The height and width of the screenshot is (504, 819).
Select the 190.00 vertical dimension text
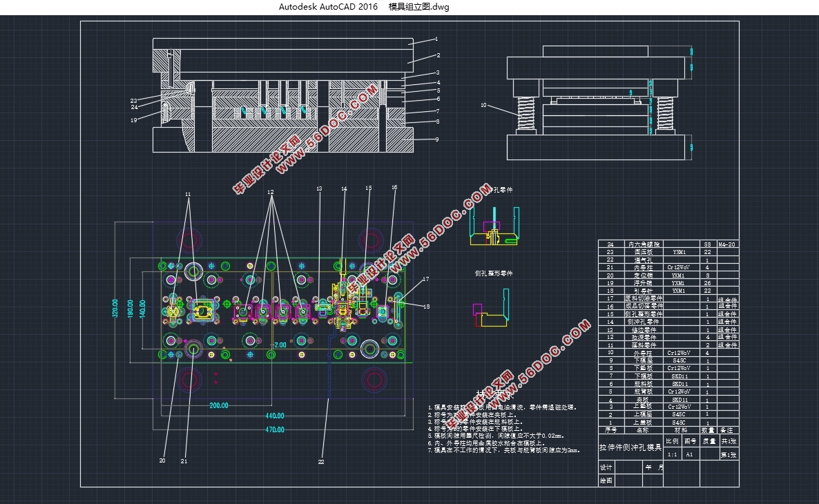click(130, 308)
